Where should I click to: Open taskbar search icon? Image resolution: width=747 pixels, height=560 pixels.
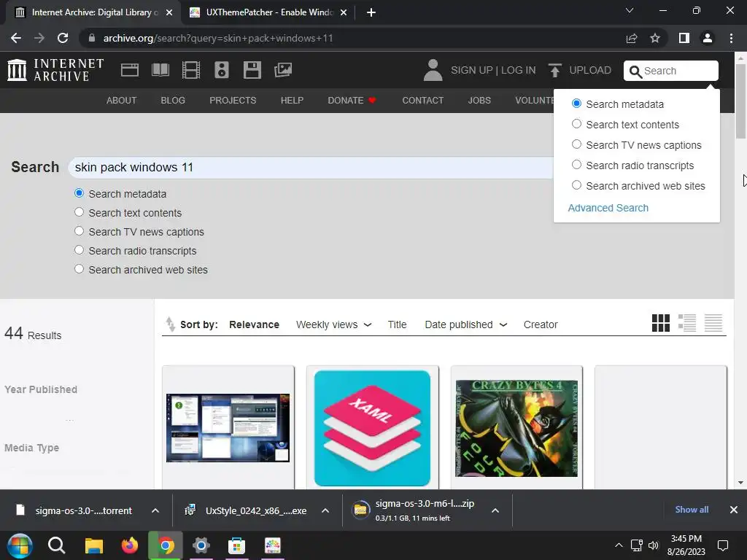(x=56, y=545)
